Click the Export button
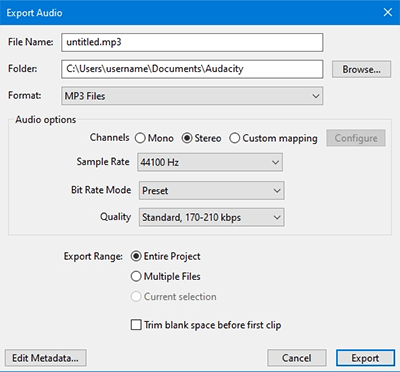 click(365, 358)
